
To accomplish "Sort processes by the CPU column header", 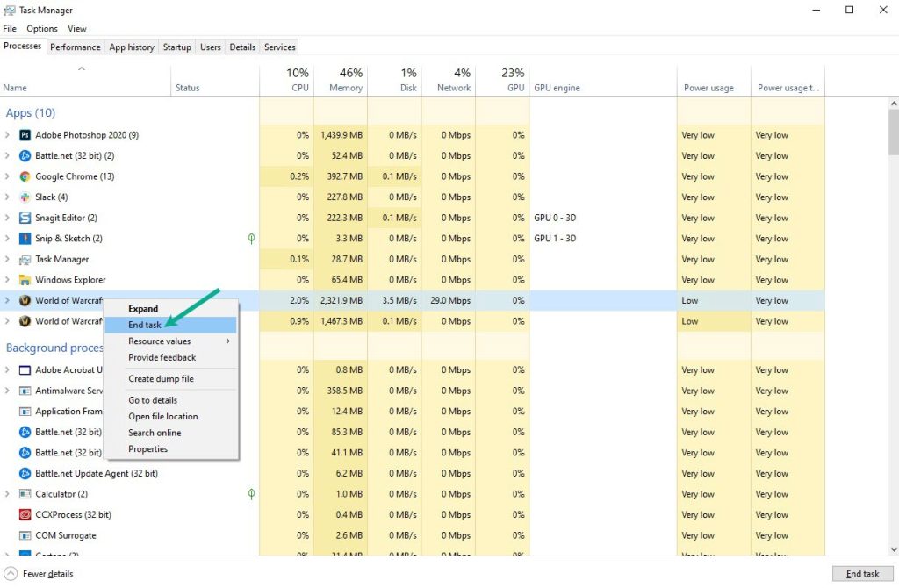I will pyautogui.click(x=287, y=80).
